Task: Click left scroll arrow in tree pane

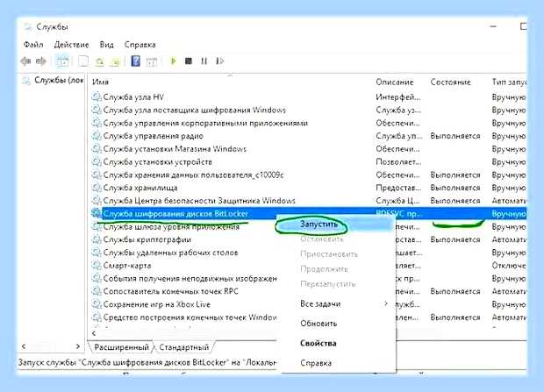Action: (24, 346)
